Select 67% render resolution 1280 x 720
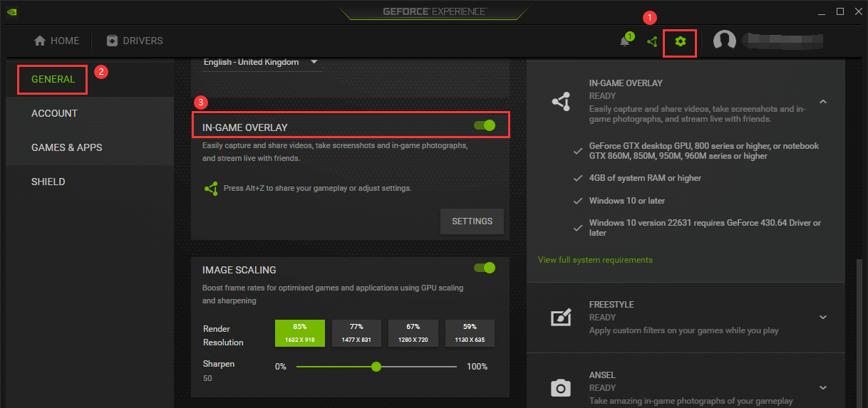The image size is (868, 408). point(413,333)
